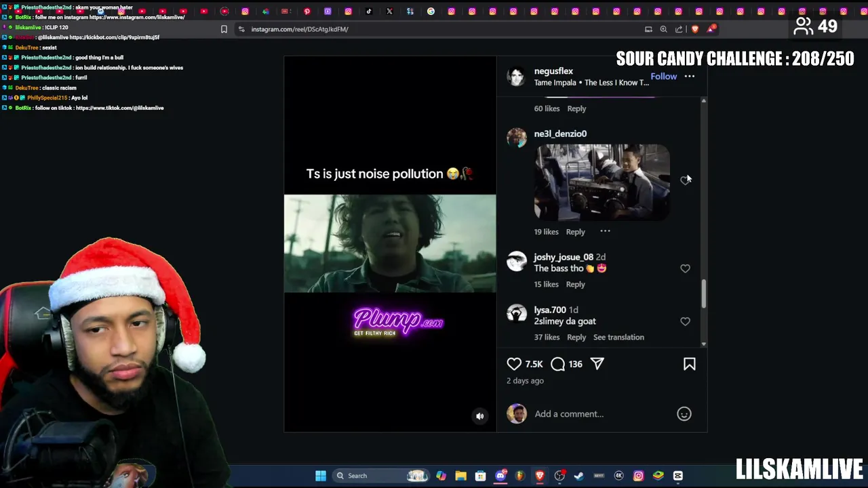View ne3l_denzio0's GIF attachment
This screenshot has width=868, height=488.
[601, 182]
